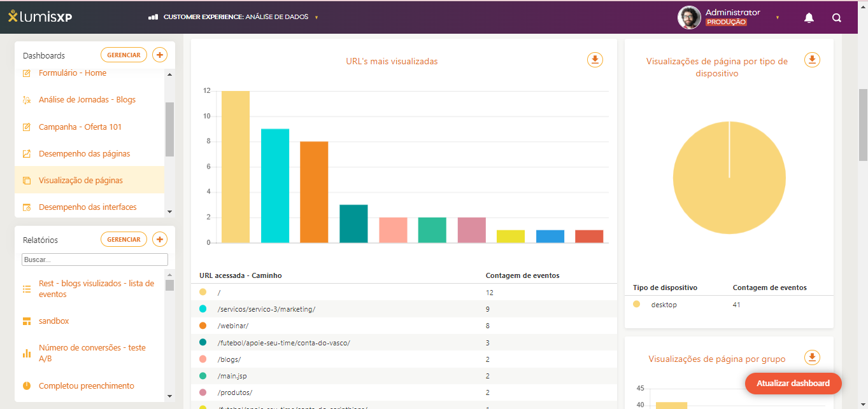Open Análise de Jornadas - Blogs dashboard
The width and height of the screenshot is (868, 409).
(x=87, y=100)
